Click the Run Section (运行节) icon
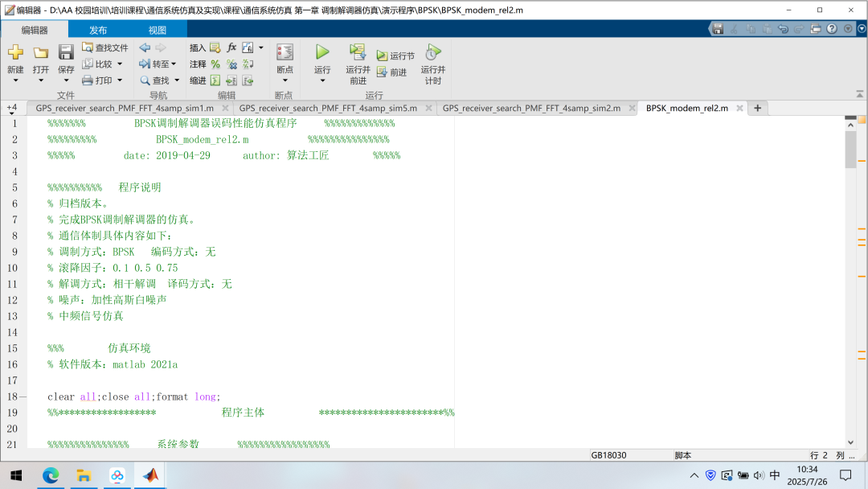Viewport: 868px width, 489px height. point(383,56)
